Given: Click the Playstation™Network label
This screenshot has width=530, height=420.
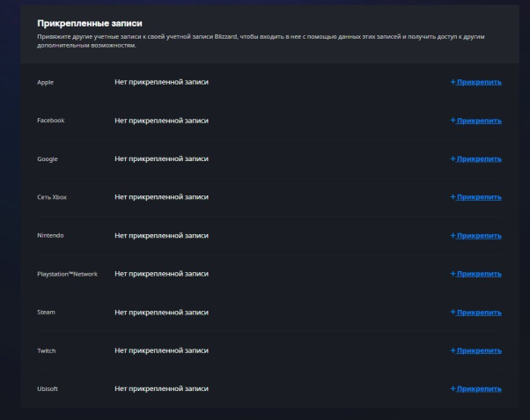Looking at the screenshot, I should [68, 274].
